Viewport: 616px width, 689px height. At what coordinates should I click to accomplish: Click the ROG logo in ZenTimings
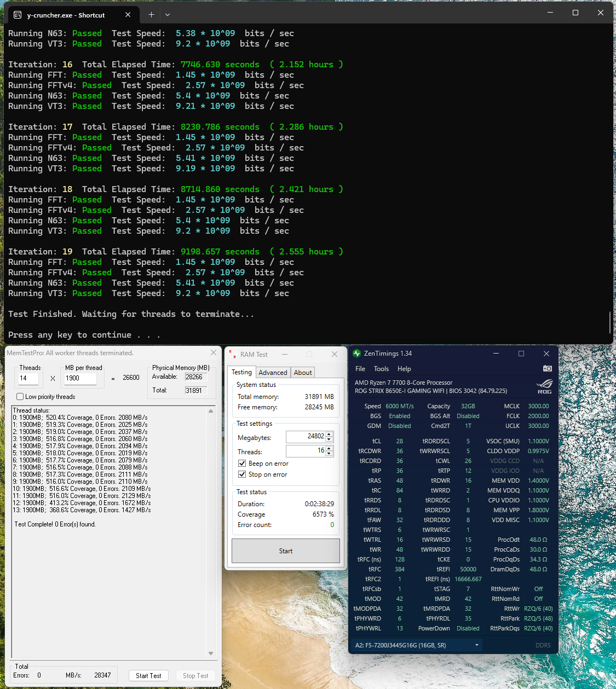coord(545,386)
